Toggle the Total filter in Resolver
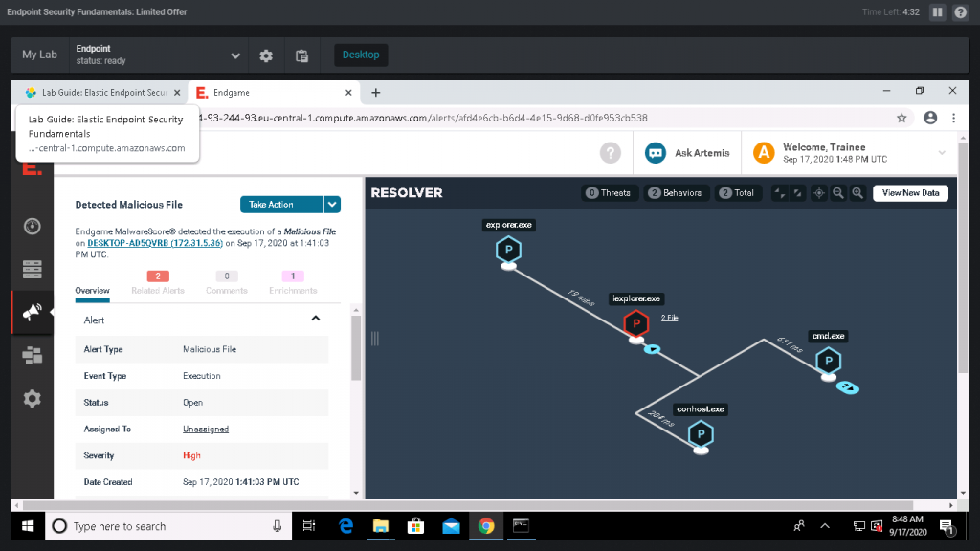The image size is (980, 551). coord(737,193)
